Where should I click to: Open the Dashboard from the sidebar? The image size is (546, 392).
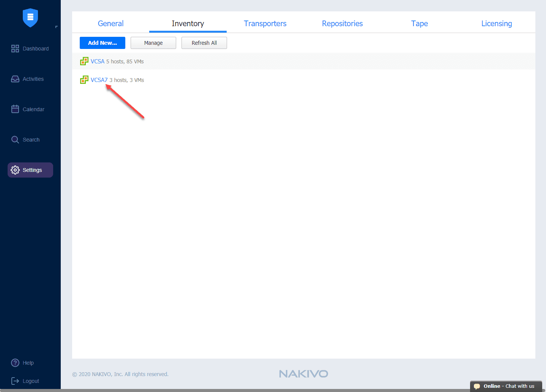15,49
